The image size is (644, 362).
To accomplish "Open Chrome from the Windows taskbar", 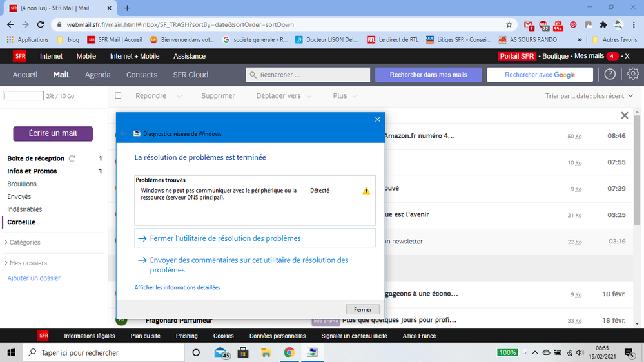I will pyautogui.click(x=289, y=352).
